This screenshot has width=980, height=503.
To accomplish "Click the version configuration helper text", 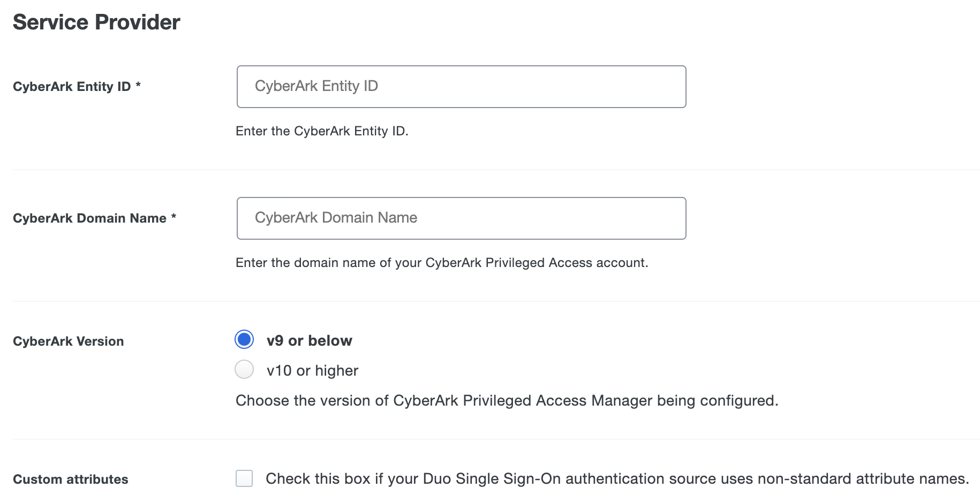I will coord(506,400).
